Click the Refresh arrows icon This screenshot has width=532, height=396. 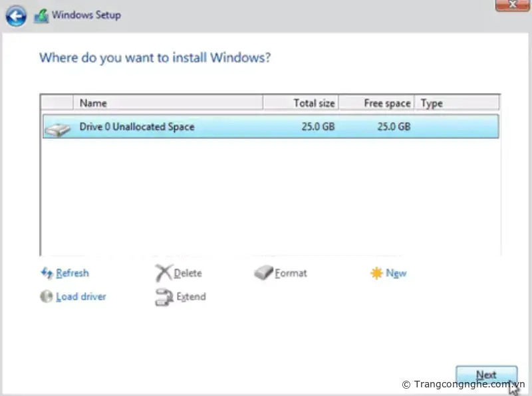coord(47,273)
